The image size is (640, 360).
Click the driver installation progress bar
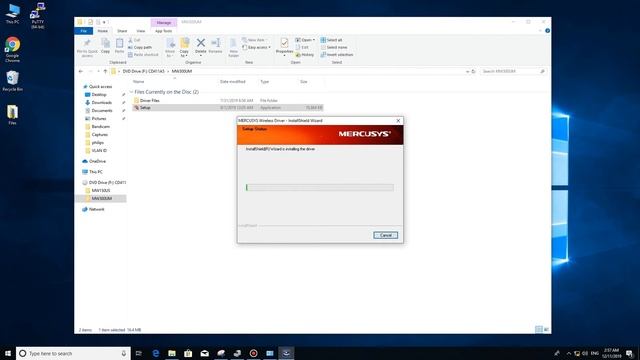320,187
